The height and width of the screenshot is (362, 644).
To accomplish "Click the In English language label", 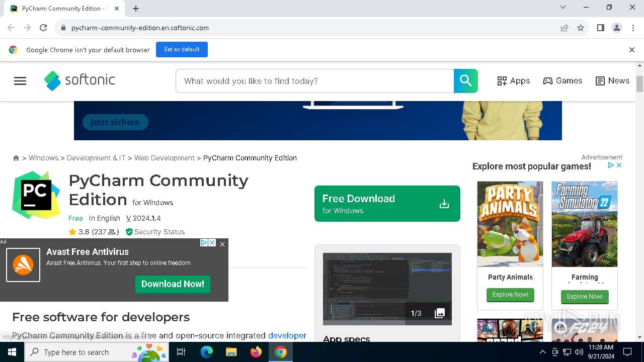I will tap(105, 218).
